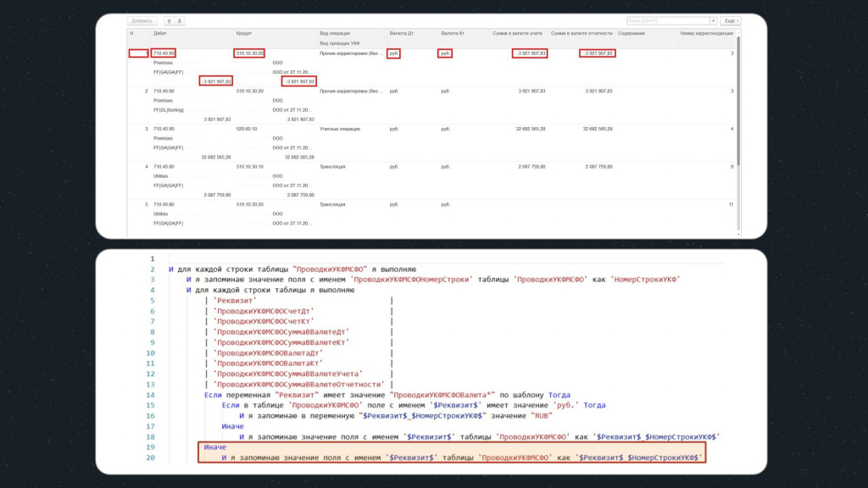Image resolution: width=868 pixels, height=488 pixels.
Task: Click code line 2 with "ПроводкиУКФМСФО" loop
Action: click(292, 269)
